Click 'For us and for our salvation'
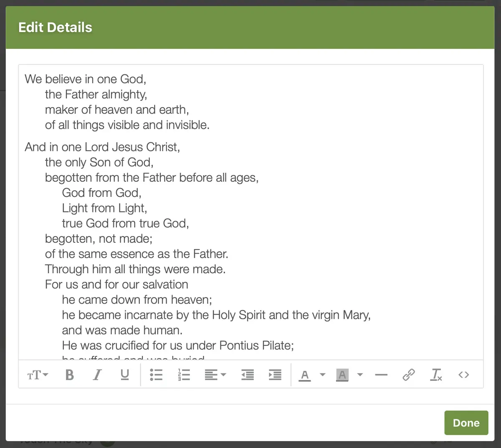The image size is (501, 448). pos(116,284)
